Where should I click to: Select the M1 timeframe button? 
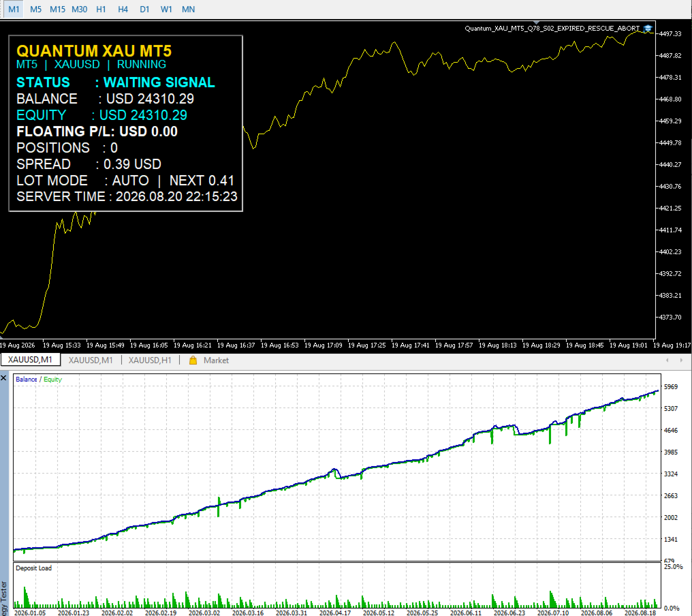[14, 10]
